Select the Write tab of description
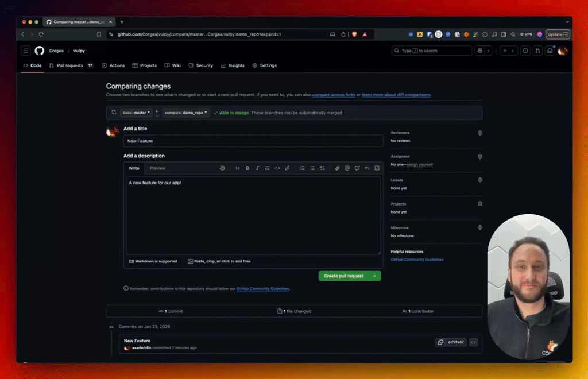 pos(134,168)
